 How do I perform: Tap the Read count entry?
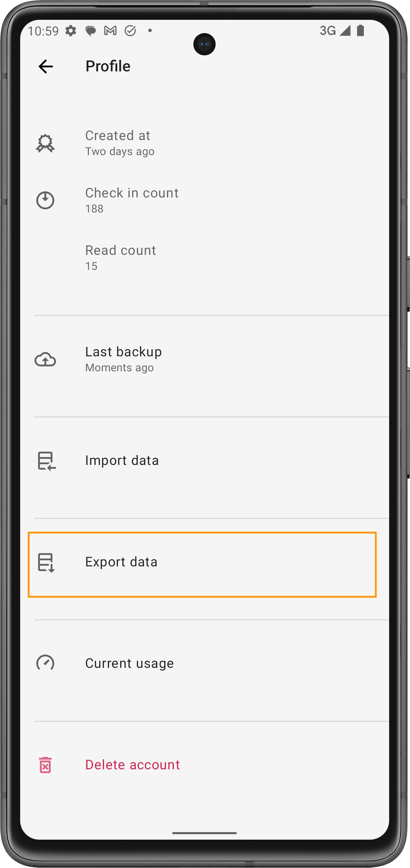point(121,258)
